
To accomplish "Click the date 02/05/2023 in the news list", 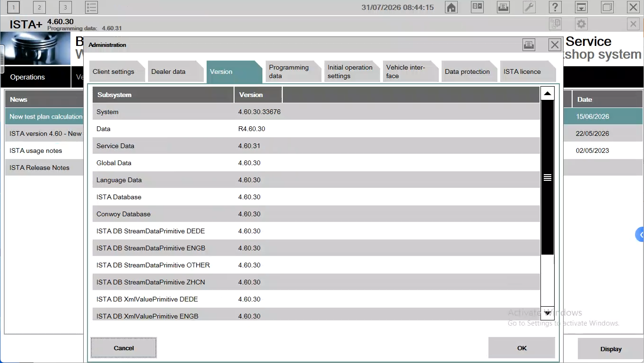I will click(x=592, y=151).
